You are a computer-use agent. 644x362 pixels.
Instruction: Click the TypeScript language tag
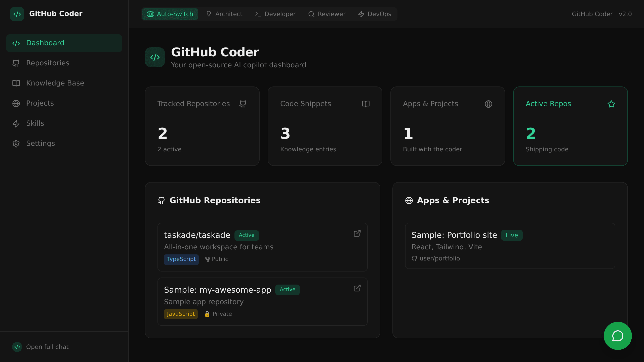point(181,259)
